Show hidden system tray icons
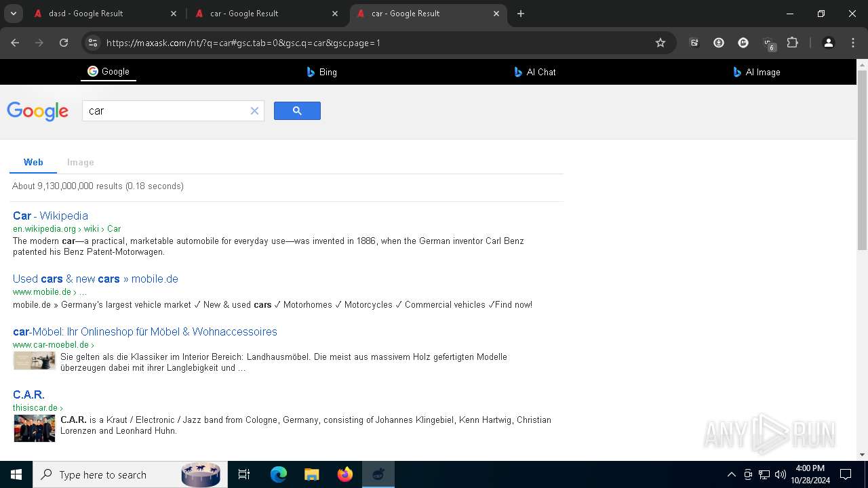The width and height of the screenshot is (868, 488). pos(731,474)
